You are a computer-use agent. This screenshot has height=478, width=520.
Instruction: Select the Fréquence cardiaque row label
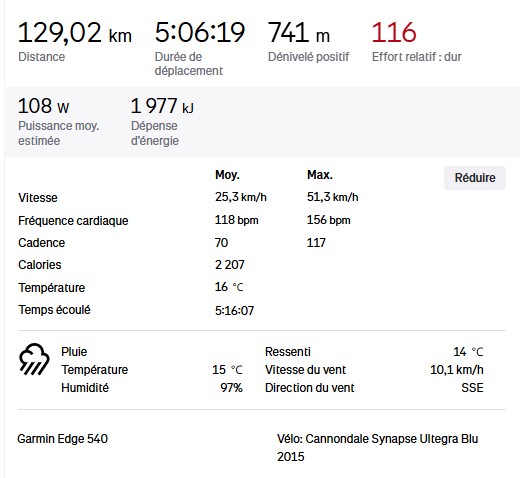pos(73,221)
